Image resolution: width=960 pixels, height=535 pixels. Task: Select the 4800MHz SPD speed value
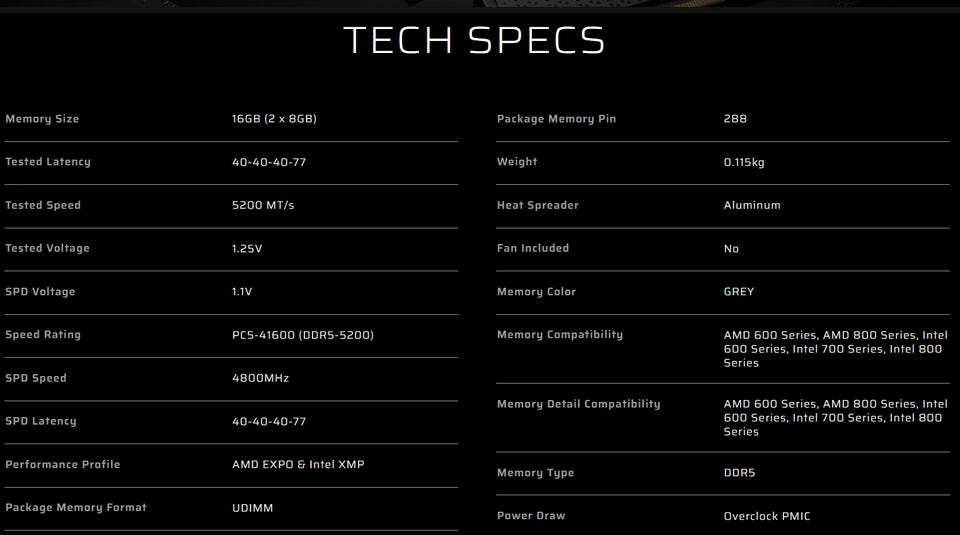261,378
